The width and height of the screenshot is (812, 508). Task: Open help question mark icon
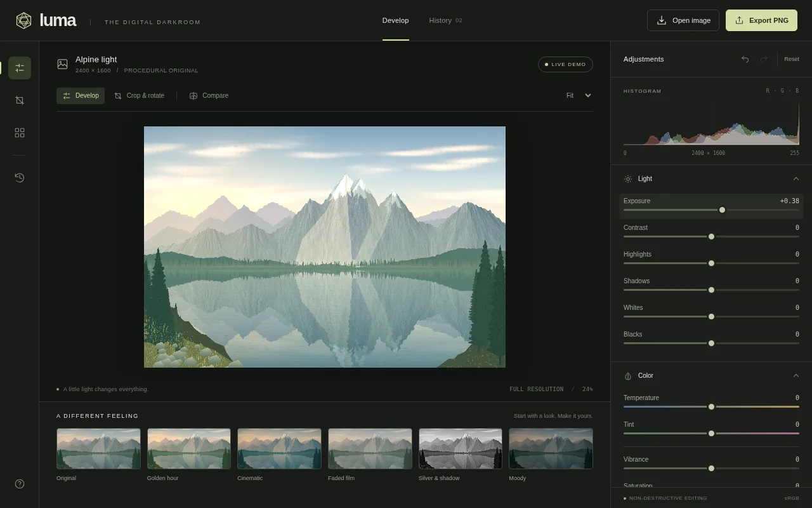[x=20, y=484]
